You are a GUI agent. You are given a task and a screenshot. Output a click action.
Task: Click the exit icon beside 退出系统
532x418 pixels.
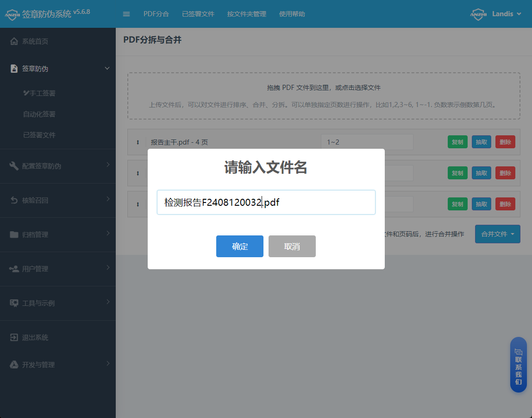(14, 337)
